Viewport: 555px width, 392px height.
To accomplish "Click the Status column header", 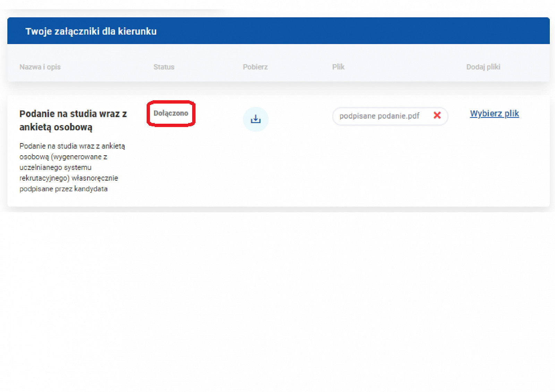I will 164,67.
